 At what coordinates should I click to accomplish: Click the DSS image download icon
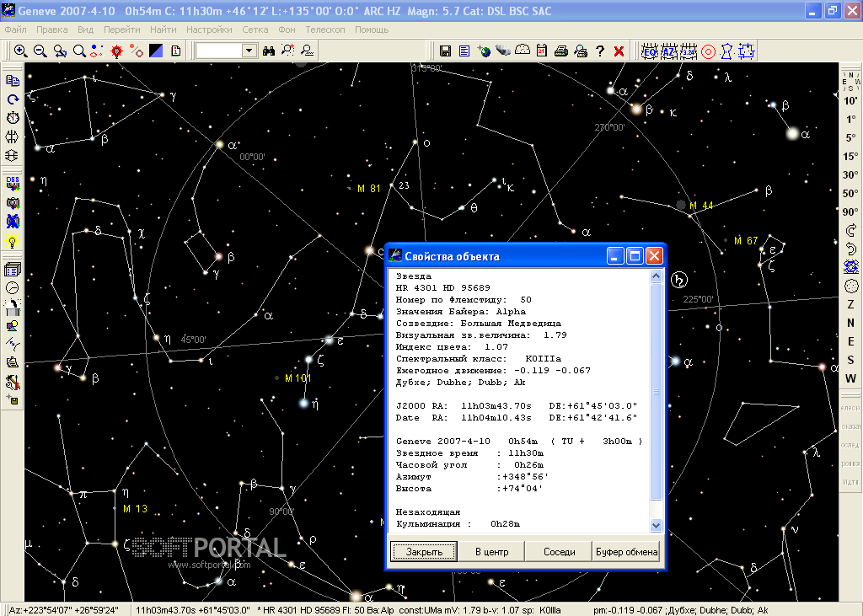(x=13, y=183)
